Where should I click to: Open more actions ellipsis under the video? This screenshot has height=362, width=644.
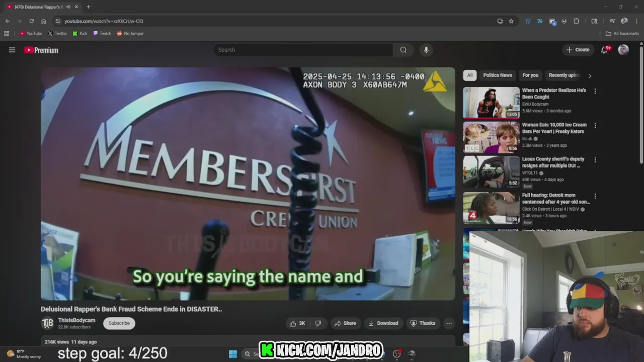tap(449, 323)
